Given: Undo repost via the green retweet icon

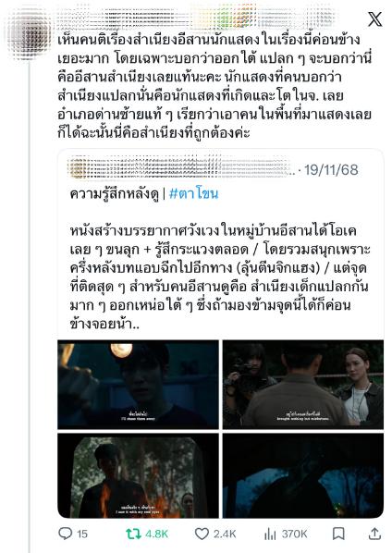Looking at the screenshot, I should tap(133, 534).
